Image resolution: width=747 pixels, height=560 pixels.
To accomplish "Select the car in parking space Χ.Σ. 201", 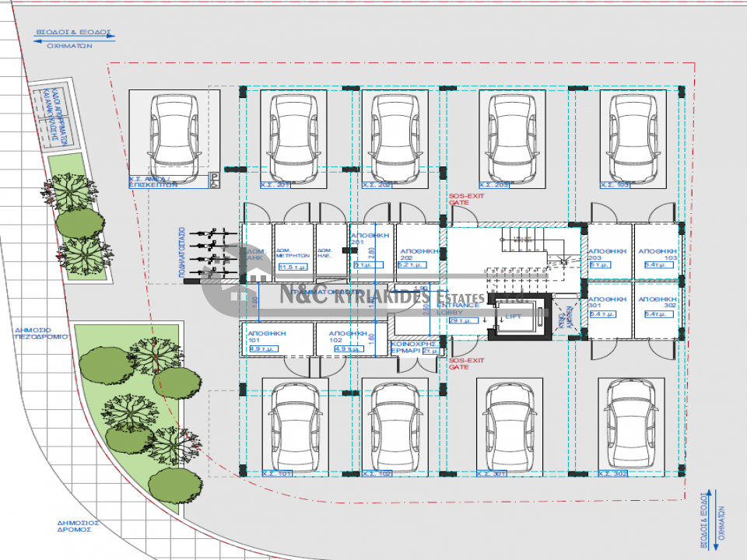I will (293, 138).
